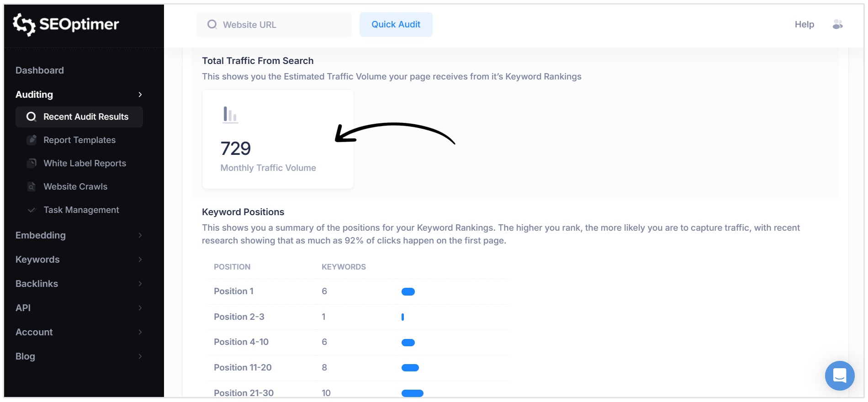
Task: Select the Auditing menu label
Action: click(x=34, y=95)
